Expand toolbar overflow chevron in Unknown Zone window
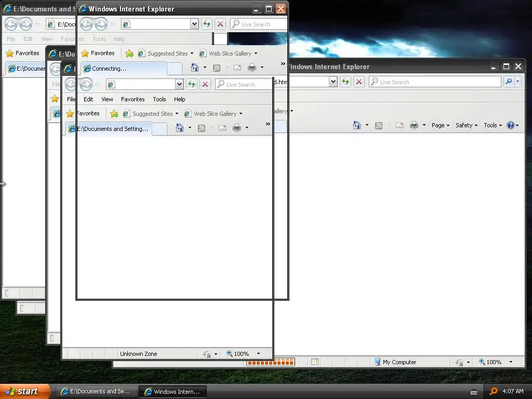Viewport: 532px width, 399px height. pos(268,124)
